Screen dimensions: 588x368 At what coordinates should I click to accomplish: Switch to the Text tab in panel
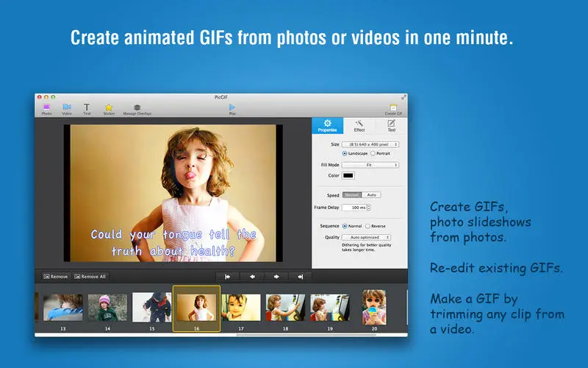point(392,126)
